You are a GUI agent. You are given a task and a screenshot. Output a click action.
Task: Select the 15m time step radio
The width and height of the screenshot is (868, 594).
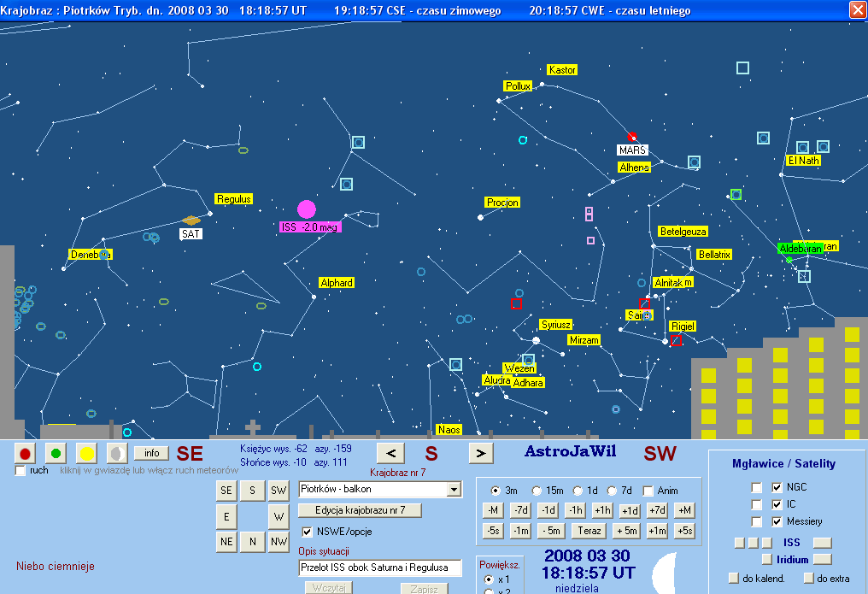[537, 491]
